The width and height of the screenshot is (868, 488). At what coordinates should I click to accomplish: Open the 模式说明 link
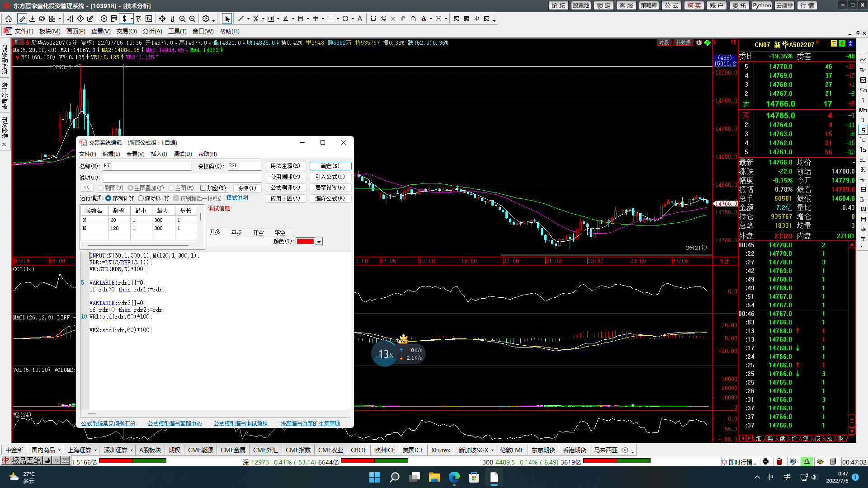[x=237, y=198]
